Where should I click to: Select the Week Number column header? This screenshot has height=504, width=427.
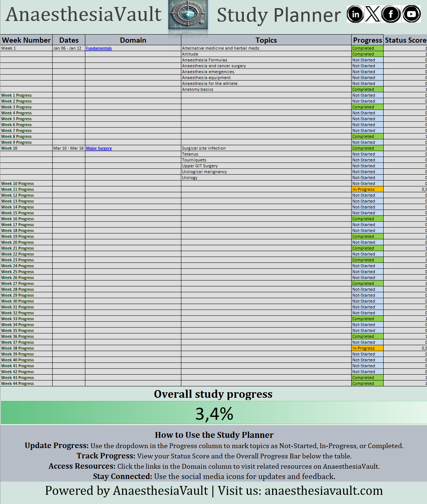pos(26,40)
